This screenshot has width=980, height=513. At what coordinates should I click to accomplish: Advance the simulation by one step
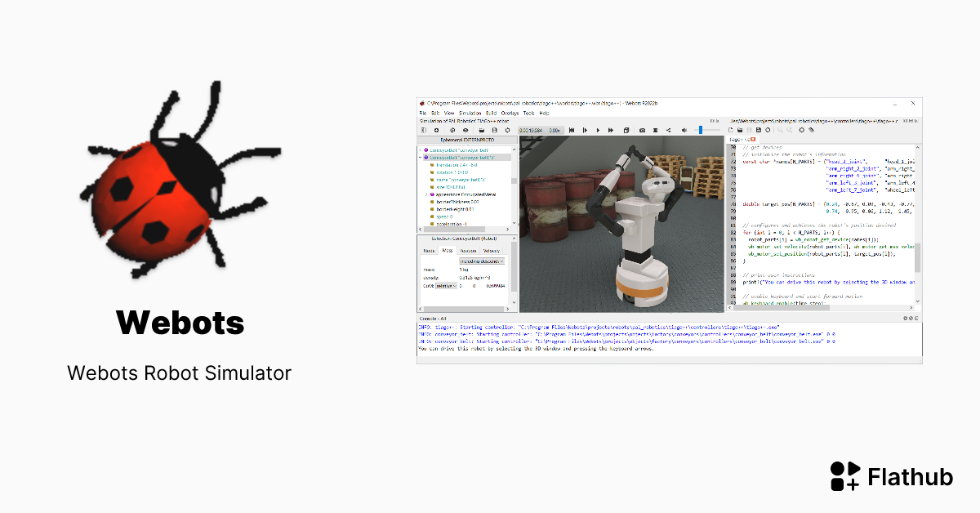pyautogui.click(x=585, y=130)
